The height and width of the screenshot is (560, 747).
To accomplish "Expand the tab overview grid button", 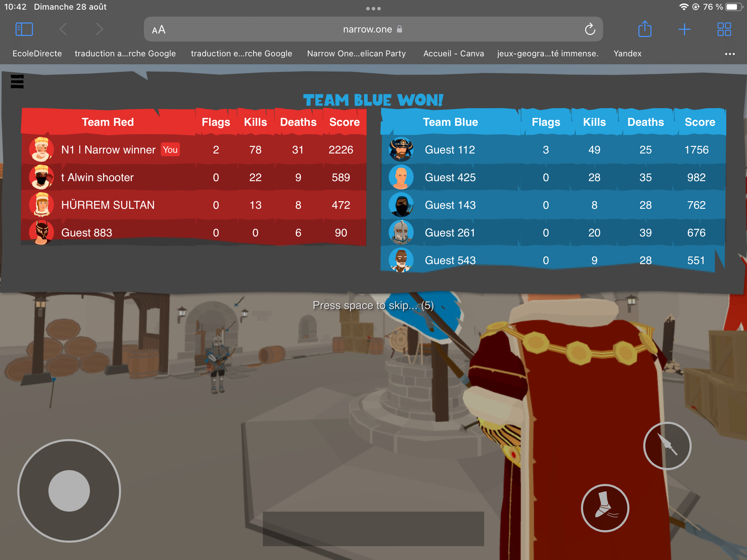I will click(724, 29).
